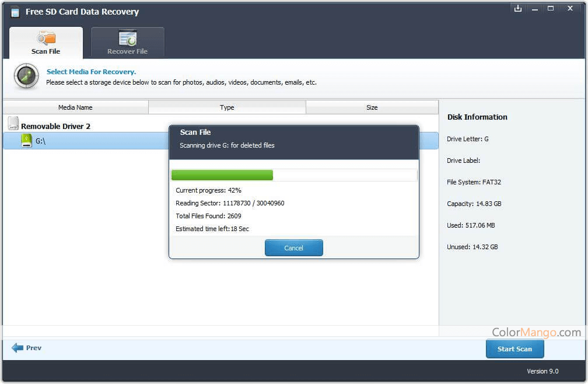The image size is (588, 384).
Task: Click the blue Prev arrow icon
Action: click(x=17, y=348)
